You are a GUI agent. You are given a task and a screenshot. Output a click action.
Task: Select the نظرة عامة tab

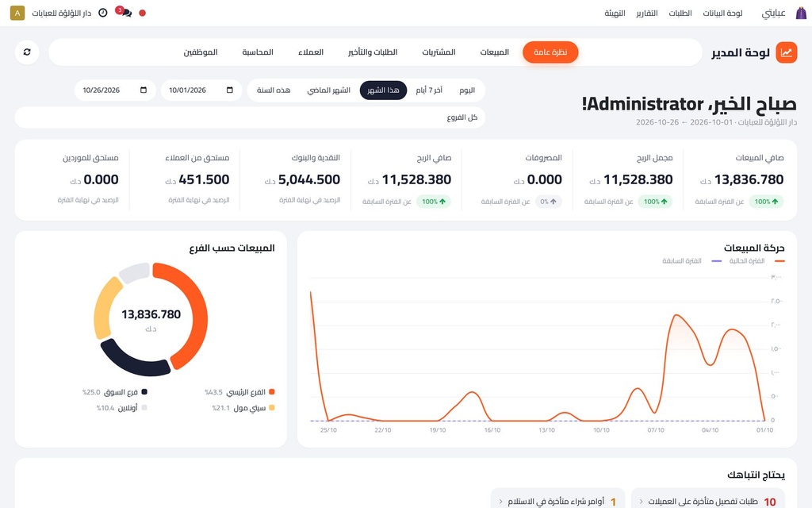(550, 52)
